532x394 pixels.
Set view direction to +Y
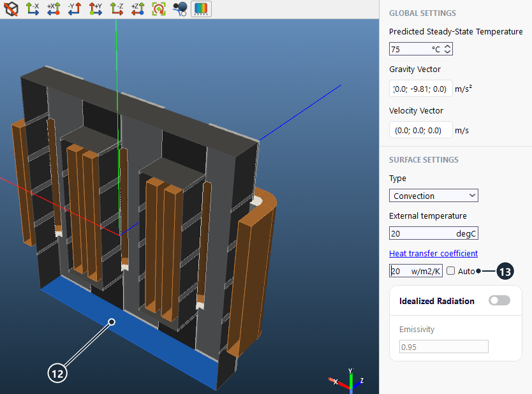click(96, 9)
